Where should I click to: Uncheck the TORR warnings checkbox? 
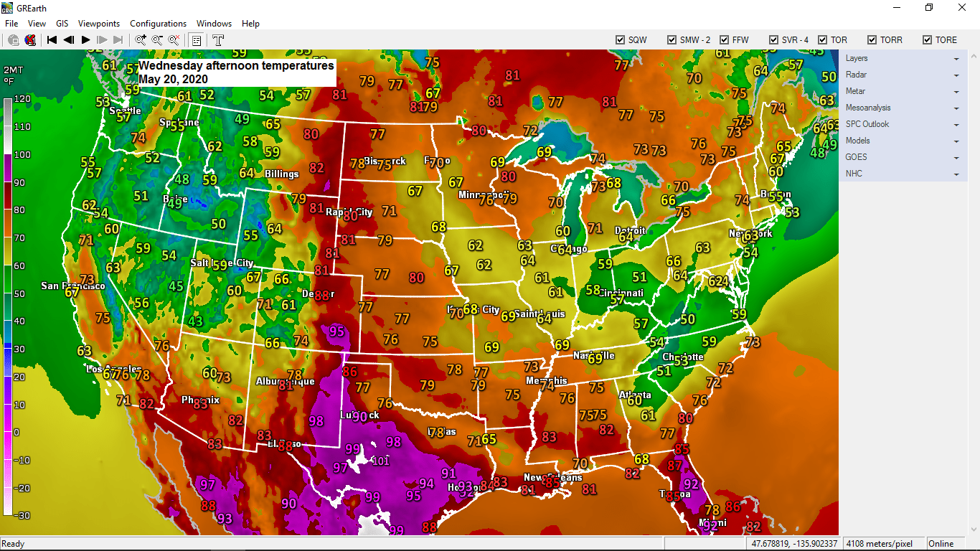click(872, 40)
